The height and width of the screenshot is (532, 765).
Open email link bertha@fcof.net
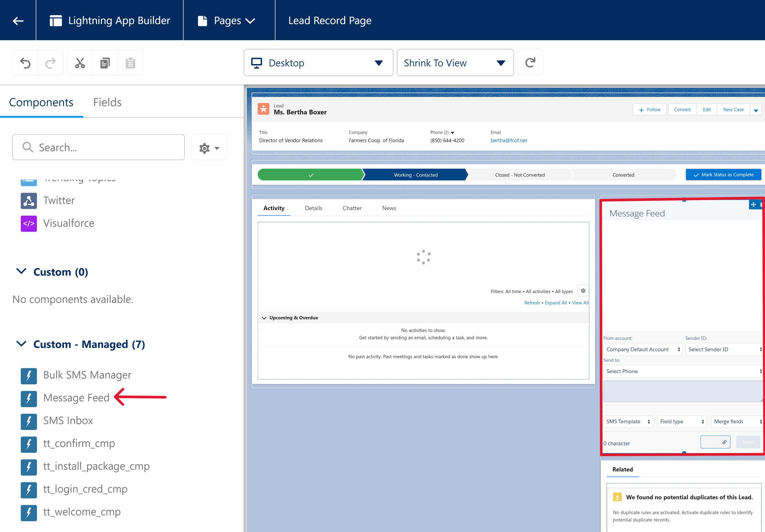click(509, 140)
